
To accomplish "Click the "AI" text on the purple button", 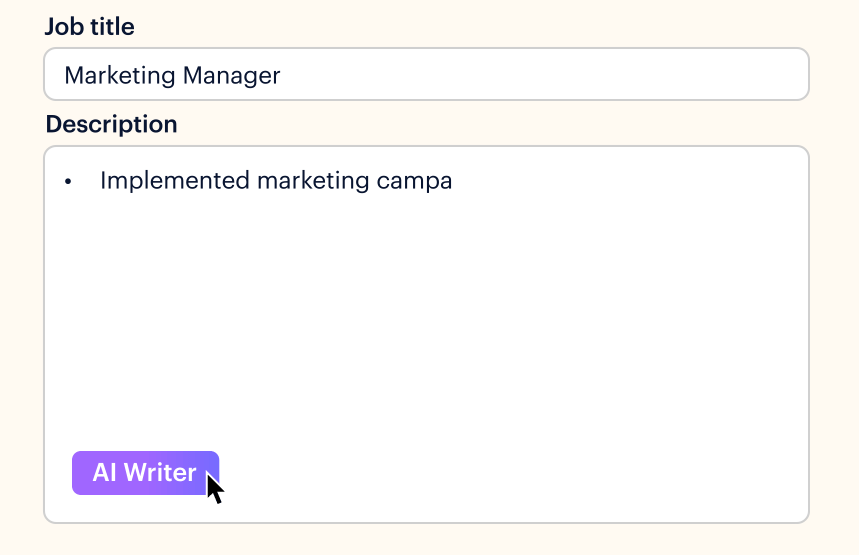I will pos(104,472).
